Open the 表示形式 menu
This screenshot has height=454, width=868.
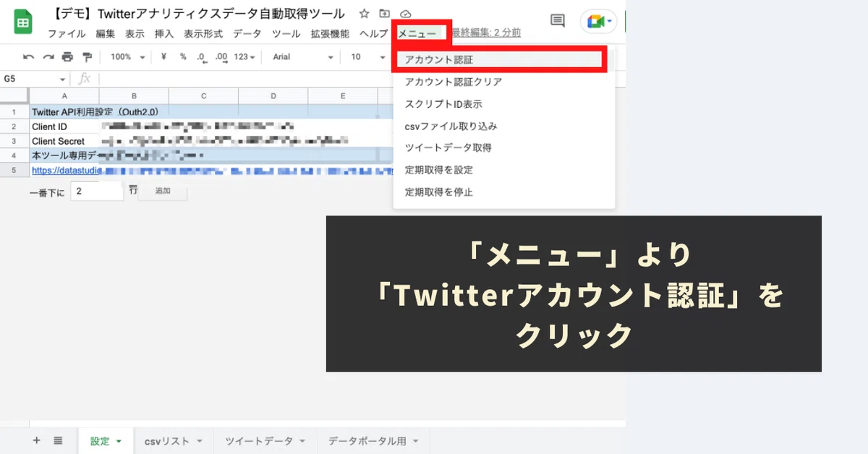(203, 34)
